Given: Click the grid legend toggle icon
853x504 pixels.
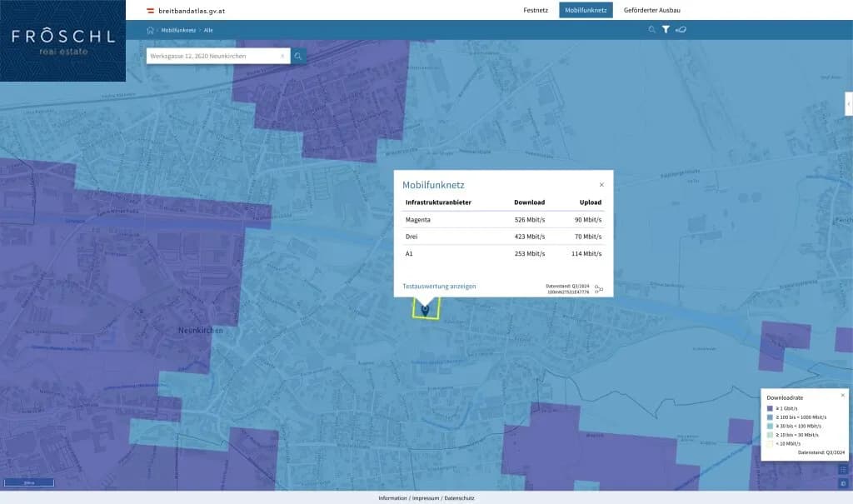Looking at the screenshot, I should pos(843,470).
